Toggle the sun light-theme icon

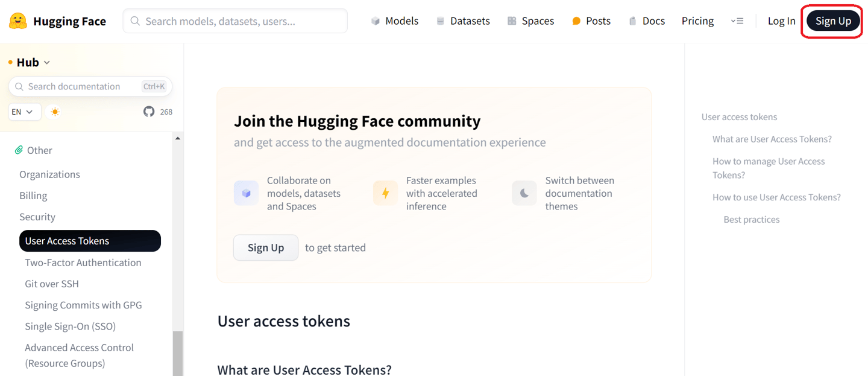[55, 112]
